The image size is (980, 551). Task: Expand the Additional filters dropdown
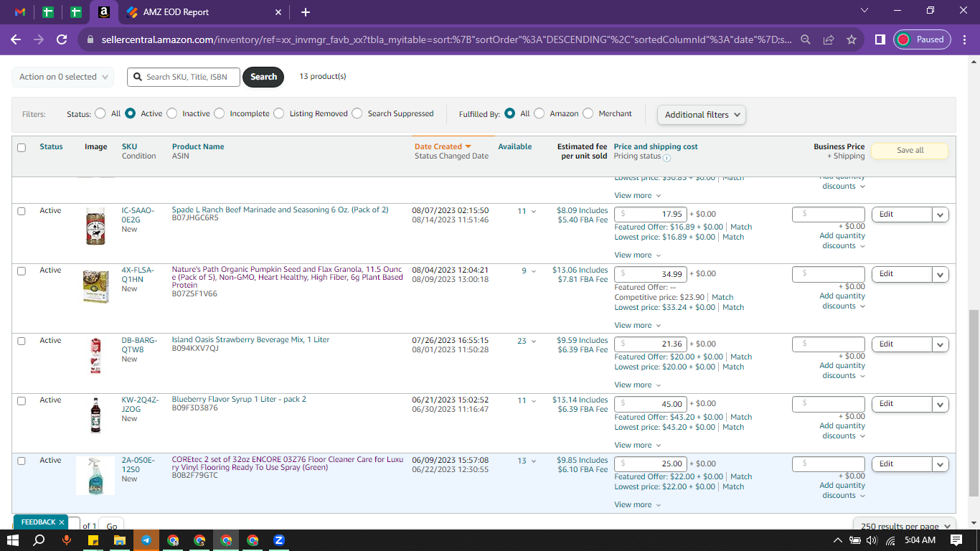702,115
